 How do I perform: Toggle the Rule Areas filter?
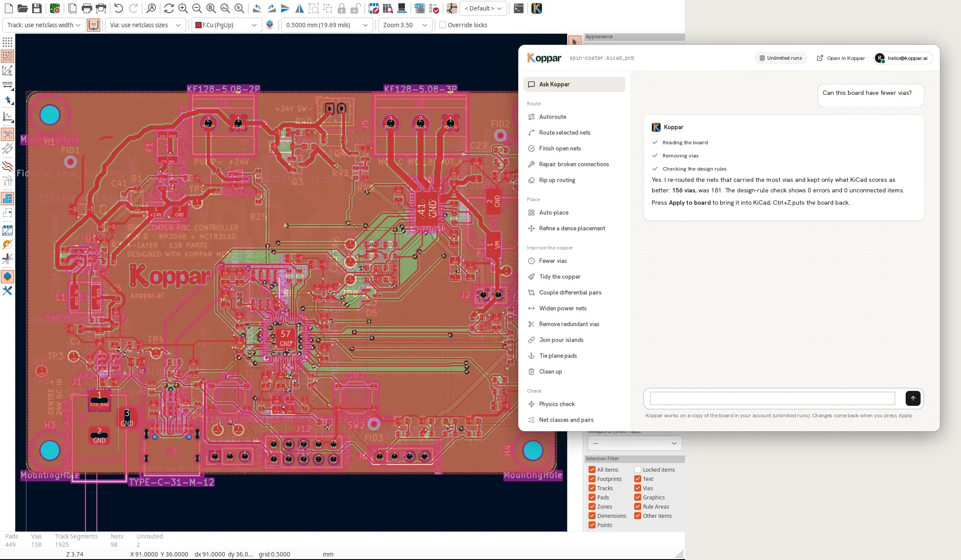point(638,506)
